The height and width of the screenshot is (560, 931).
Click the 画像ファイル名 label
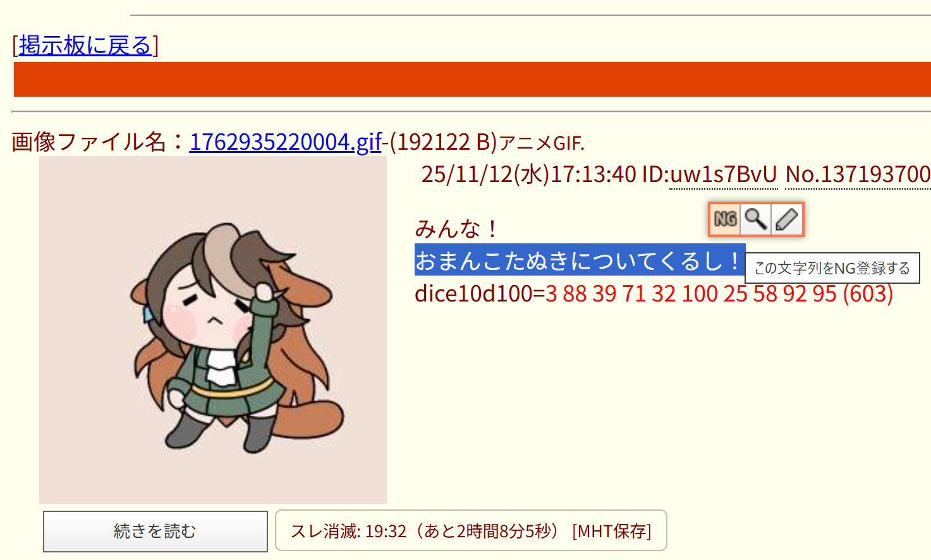point(88,142)
